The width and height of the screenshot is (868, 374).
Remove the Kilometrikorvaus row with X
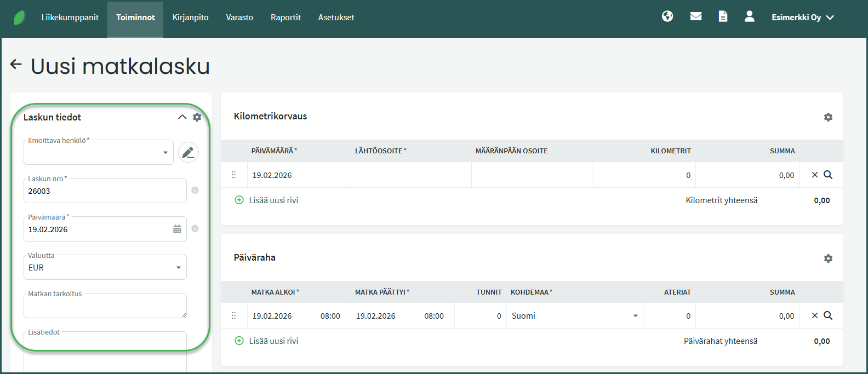click(815, 175)
